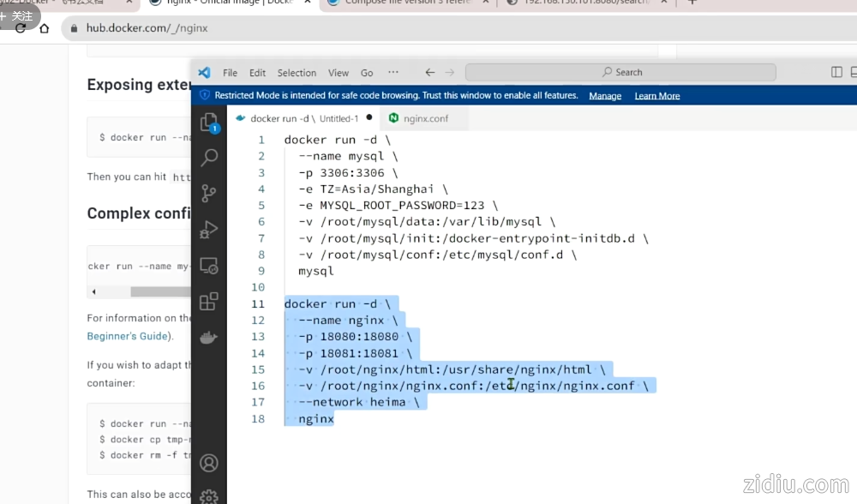Open the Source Control view
Image resolution: width=857 pixels, height=504 pixels.
click(208, 193)
